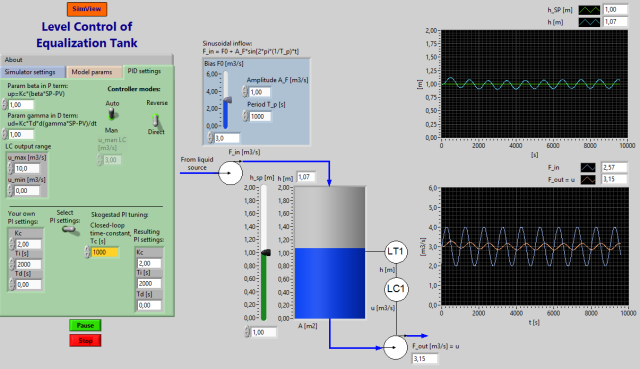640x369 pixels.
Task: Flip the Select PI settings switch
Action: click(x=71, y=230)
